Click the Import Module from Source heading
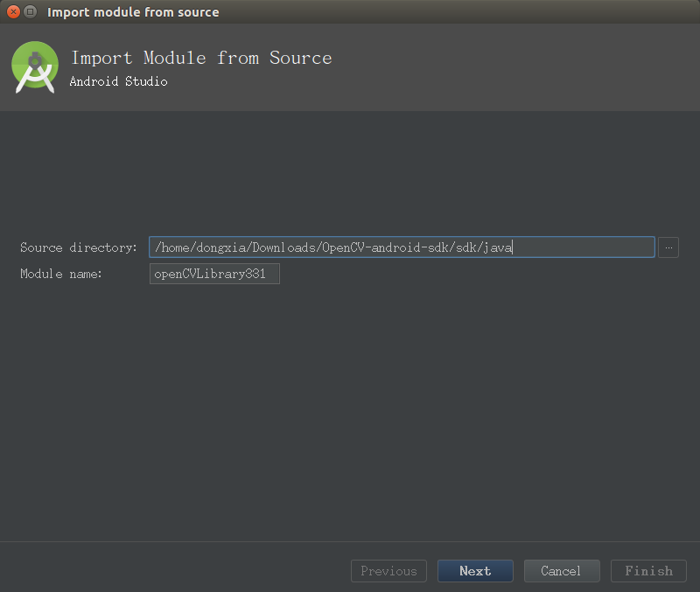Image resolution: width=700 pixels, height=592 pixels. coord(200,58)
